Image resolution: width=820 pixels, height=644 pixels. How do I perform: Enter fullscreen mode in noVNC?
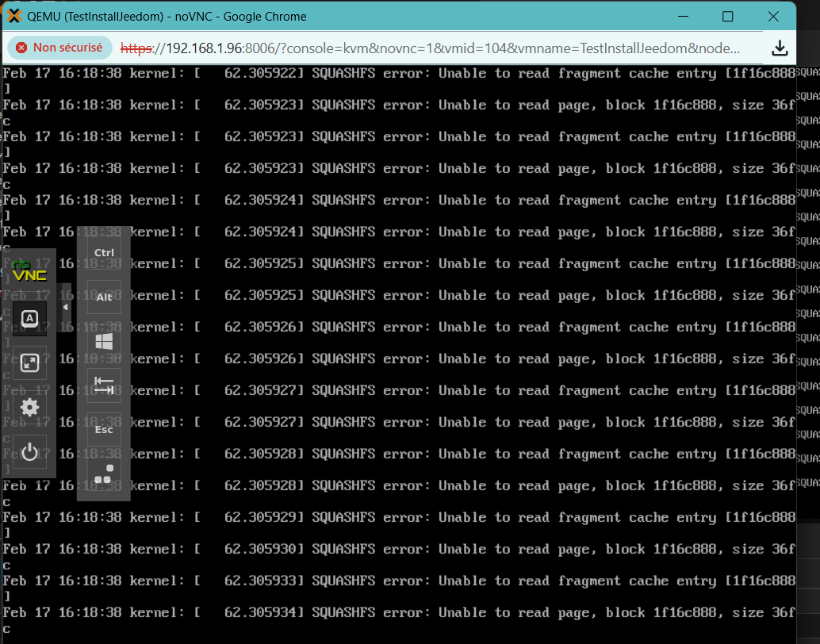29,363
